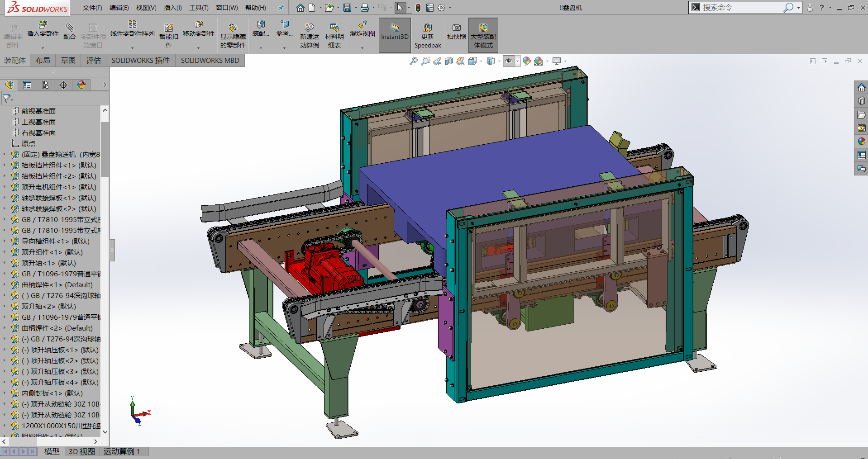
Task: Switch to the 评估 ribbon tab
Action: pos(93,61)
